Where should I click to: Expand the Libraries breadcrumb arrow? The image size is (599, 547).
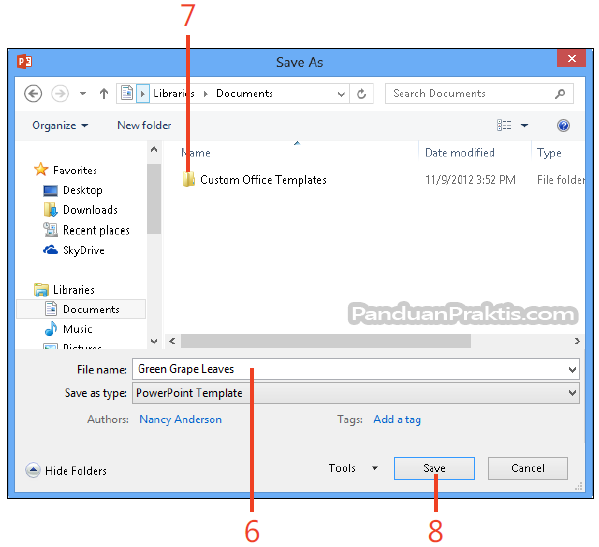click(206, 94)
